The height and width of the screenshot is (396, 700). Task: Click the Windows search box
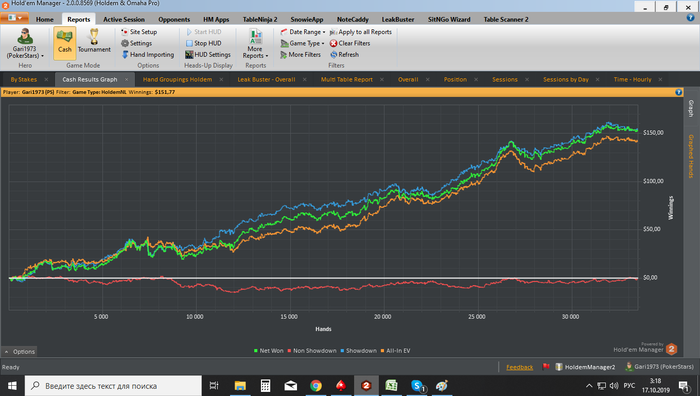click(x=113, y=386)
